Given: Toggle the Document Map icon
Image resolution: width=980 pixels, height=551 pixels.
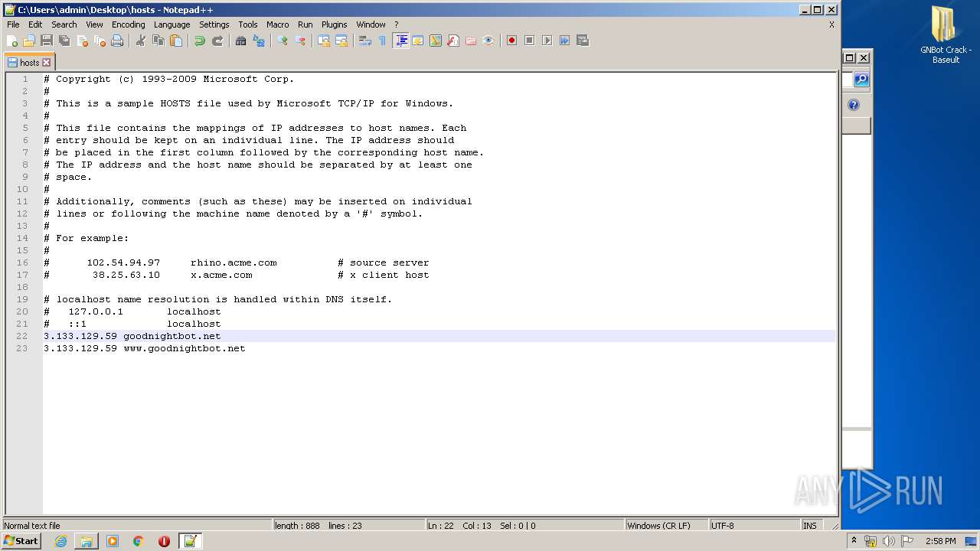Looking at the screenshot, I should tap(436, 41).
